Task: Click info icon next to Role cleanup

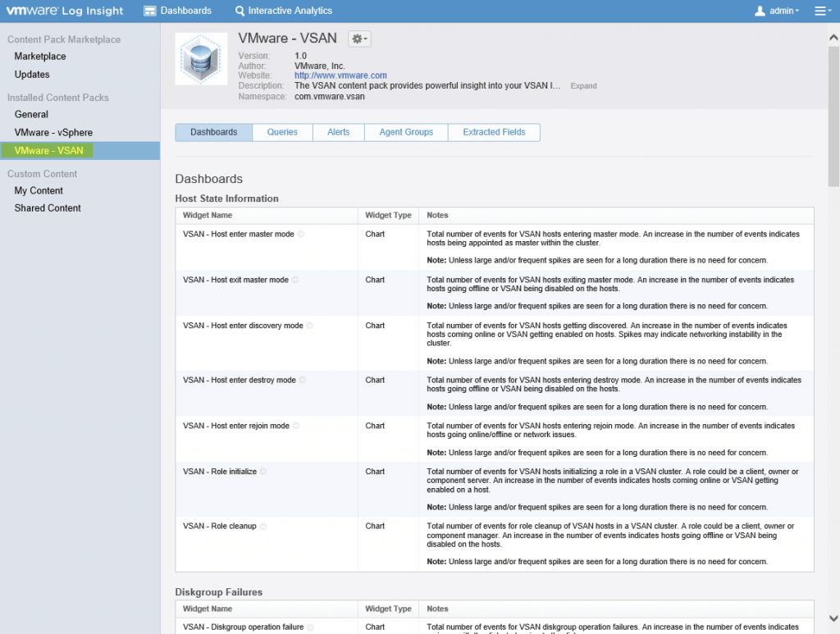Action: tap(263, 527)
